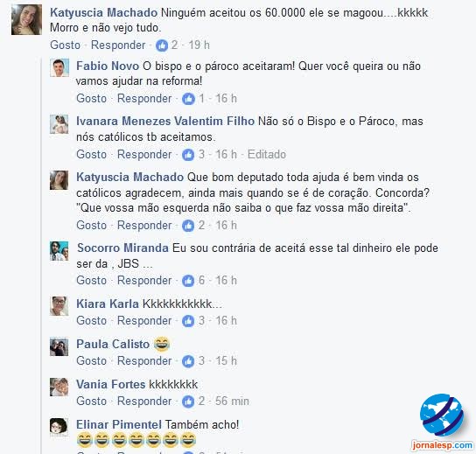Click like icon on Katyuscia's top comment
The height and width of the screenshot is (454, 476).
tap(162, 45)
